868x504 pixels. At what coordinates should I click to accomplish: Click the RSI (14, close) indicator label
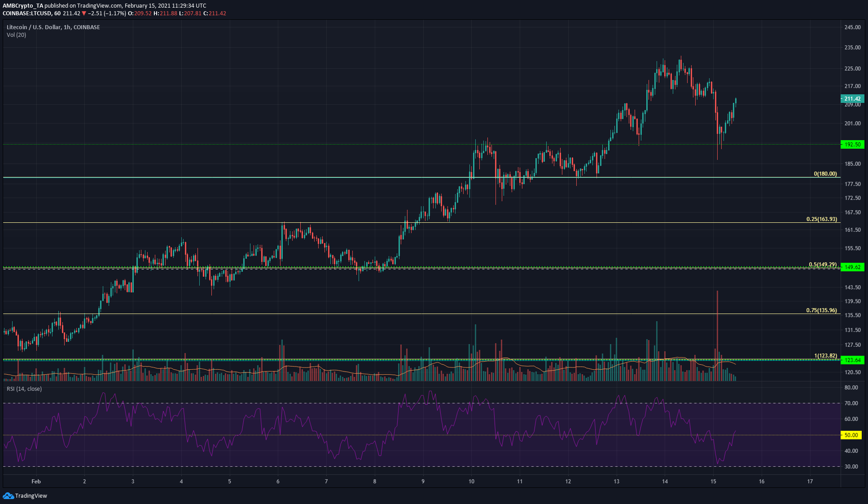point(24,389)
